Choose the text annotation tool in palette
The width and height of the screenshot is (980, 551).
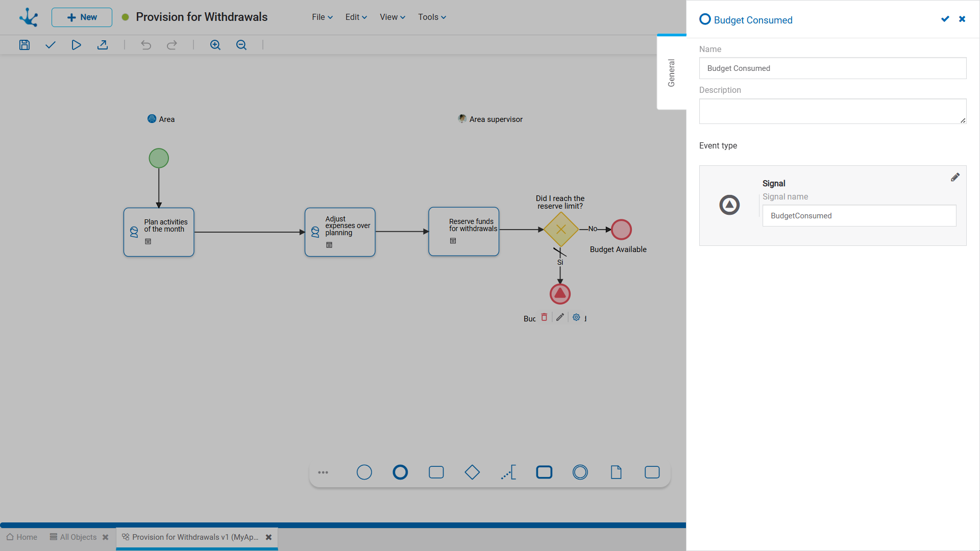coord(508,472)
